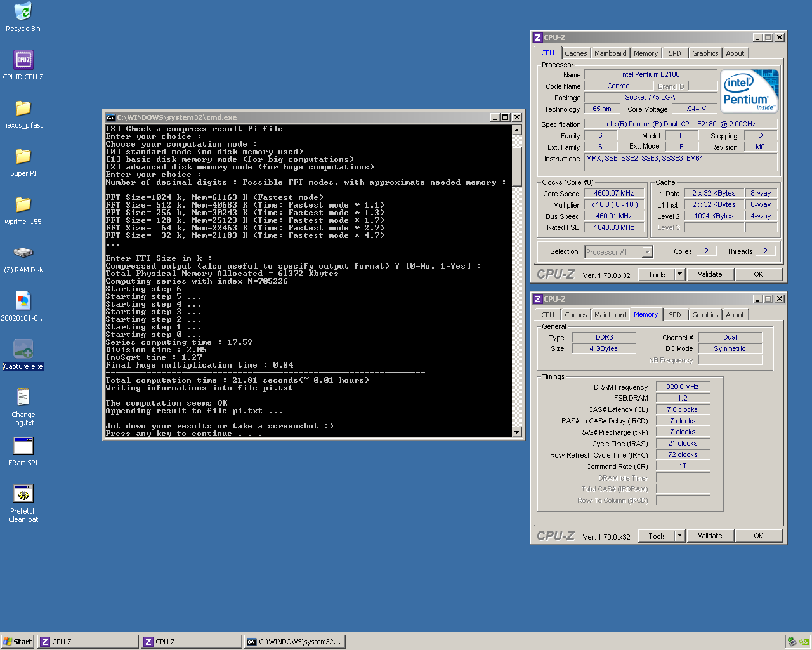Click the Core Voltage 1.944 V value
812x650 pixels.
[694, 109]
